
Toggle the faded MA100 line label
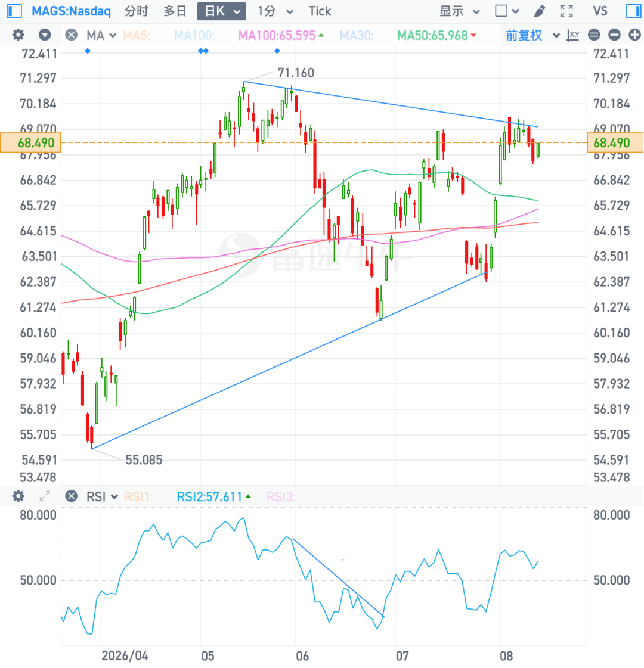point(194,35)
